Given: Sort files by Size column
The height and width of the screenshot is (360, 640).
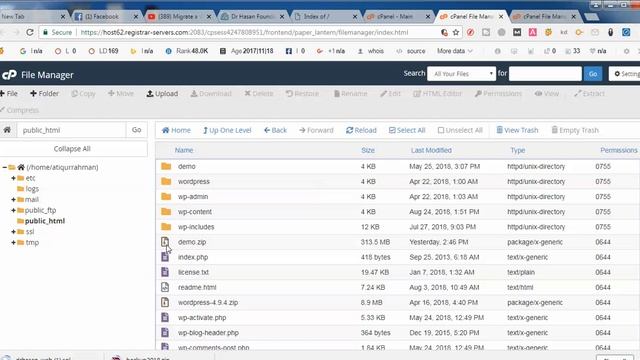Looking at the screenshot, I should tap(368, 150).
